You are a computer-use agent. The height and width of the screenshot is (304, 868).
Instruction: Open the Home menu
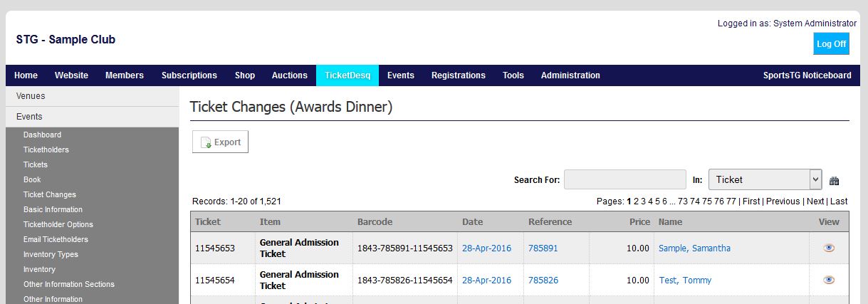(x=26, y=75)
